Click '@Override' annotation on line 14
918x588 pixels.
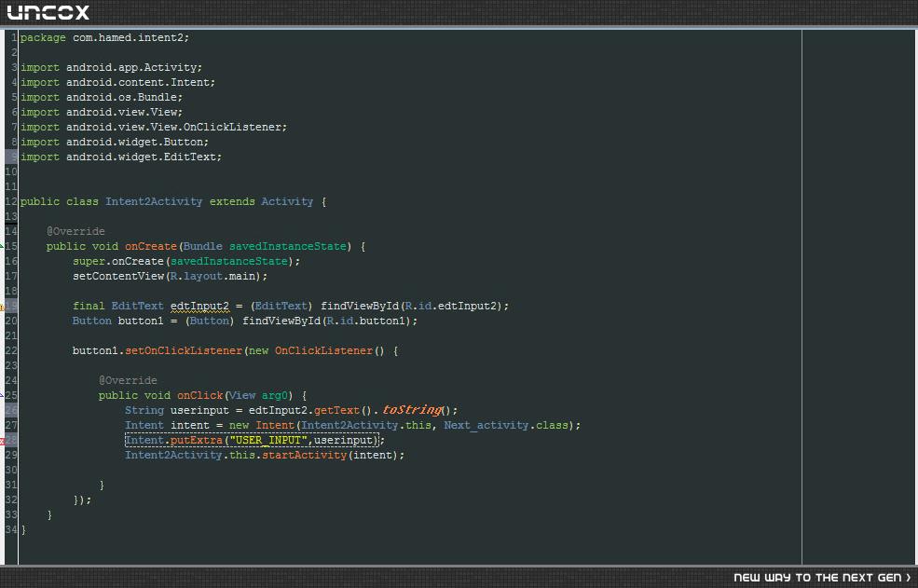pos(75,231)
